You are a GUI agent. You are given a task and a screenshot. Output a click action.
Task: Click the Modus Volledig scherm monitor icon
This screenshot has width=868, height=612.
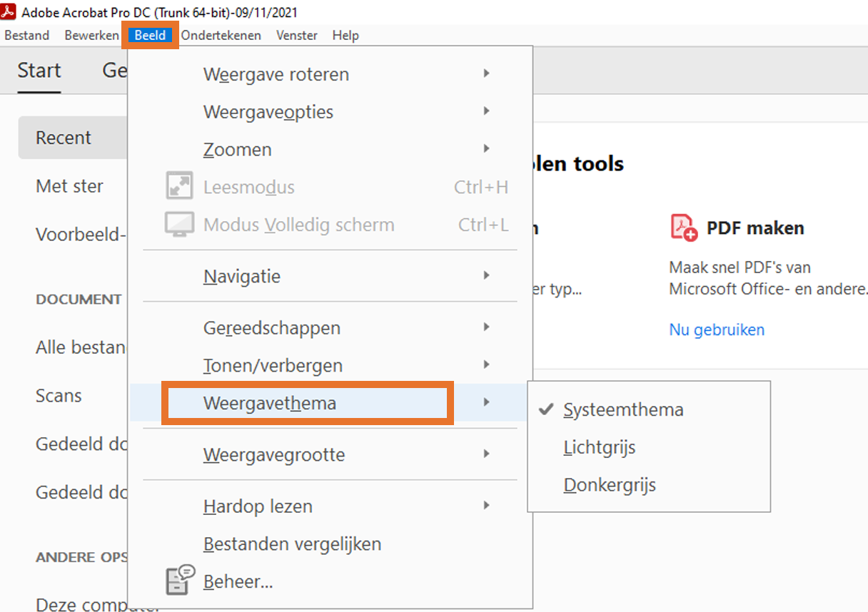click(x=179, y=225)
